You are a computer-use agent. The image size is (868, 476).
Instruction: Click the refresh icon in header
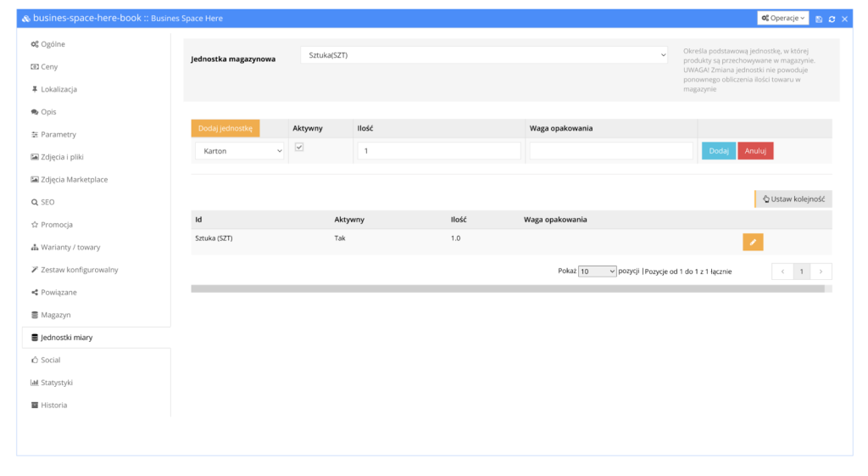832,19
